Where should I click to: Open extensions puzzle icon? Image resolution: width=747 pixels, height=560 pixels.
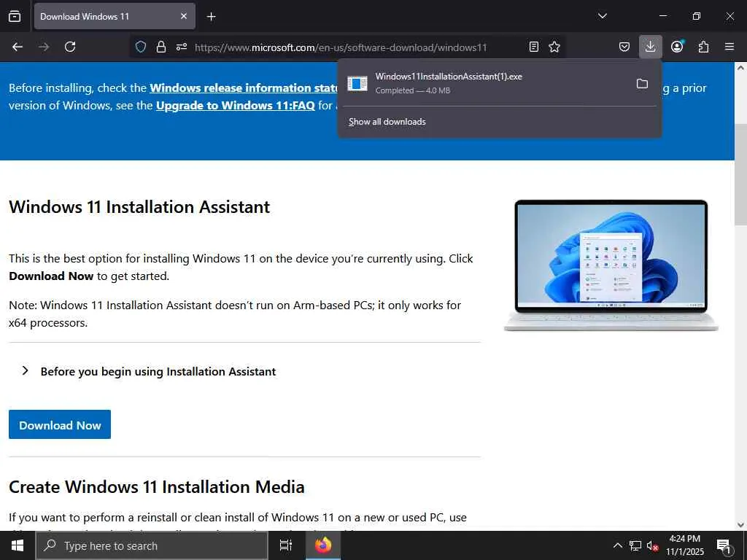[x=703, y=47]
